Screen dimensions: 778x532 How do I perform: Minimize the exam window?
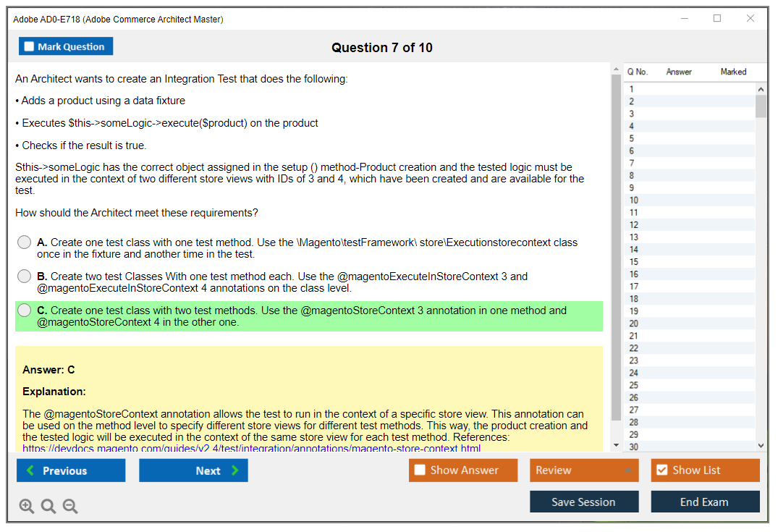[x=684, y=19]
